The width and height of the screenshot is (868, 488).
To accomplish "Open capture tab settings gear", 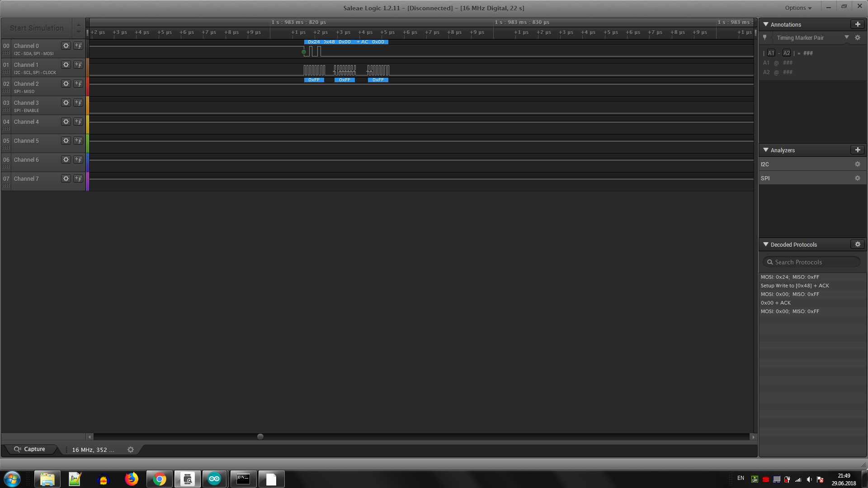I will coord(131,450).
